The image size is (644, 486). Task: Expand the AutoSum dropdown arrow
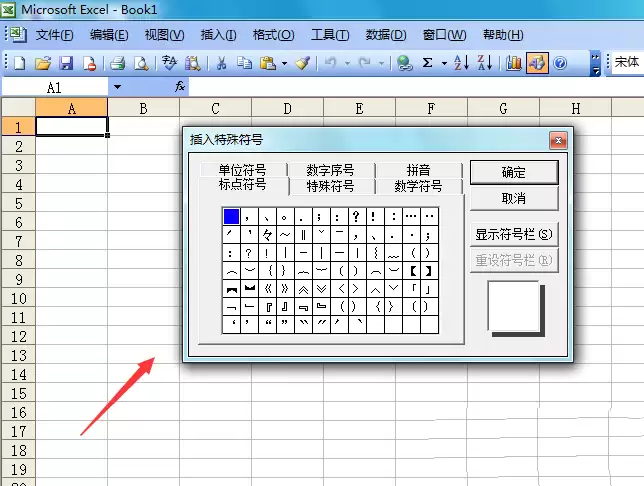tap(444, 63)
